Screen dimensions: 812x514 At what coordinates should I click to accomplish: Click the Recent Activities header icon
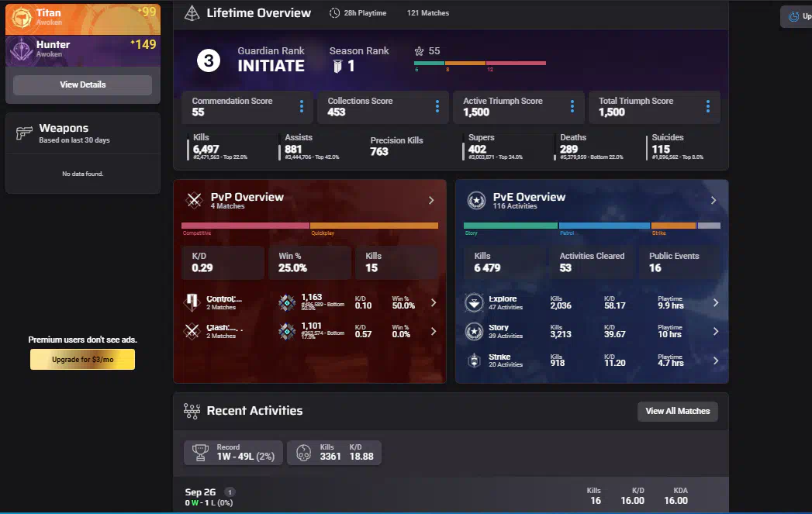[x=192, y=411]
